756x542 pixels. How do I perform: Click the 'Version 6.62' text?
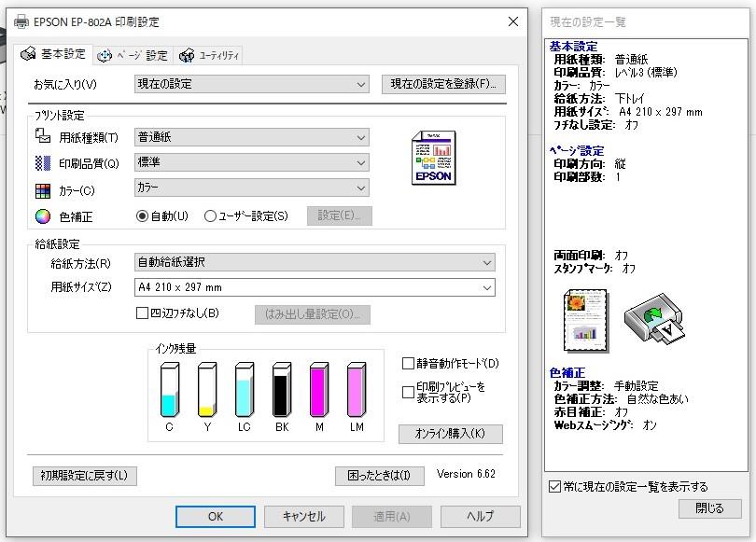coord(466,474)
